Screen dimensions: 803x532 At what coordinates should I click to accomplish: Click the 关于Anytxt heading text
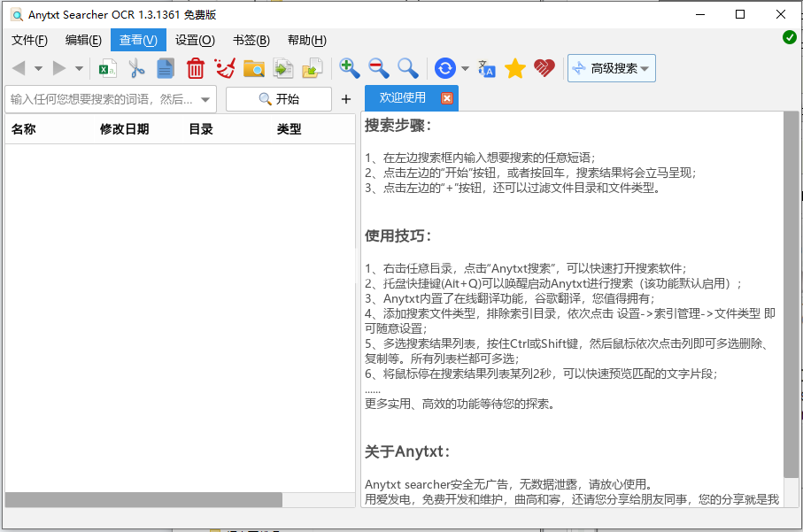click(x=406, y=451)
